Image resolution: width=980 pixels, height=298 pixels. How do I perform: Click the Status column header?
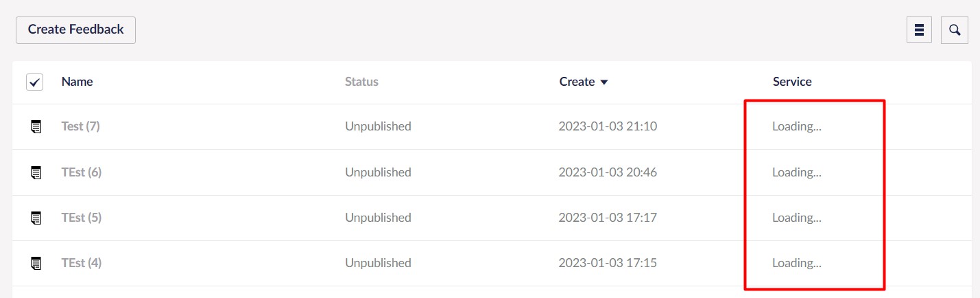click(x=361, y=82)
